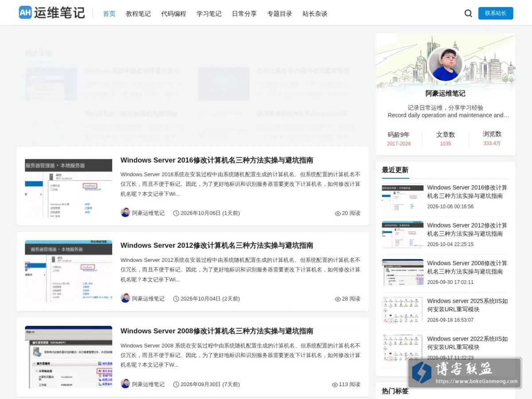Click the date text 2026年09月30日 (7天前)

[x=210, y=384]
